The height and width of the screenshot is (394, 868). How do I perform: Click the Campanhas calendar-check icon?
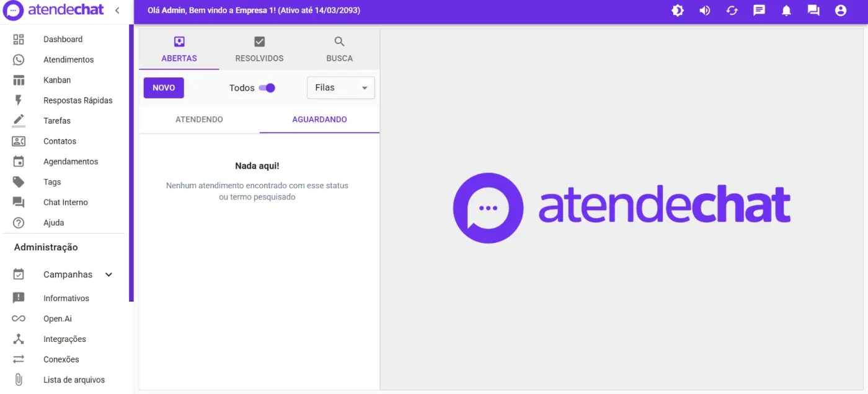[19, 274]
